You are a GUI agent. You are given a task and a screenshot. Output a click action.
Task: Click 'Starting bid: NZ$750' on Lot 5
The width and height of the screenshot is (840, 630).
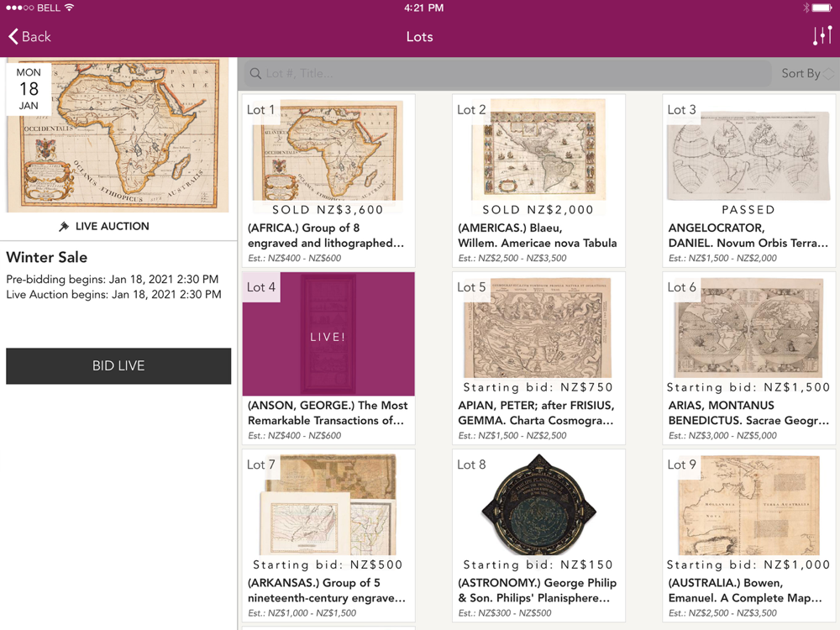pyautogui.click(x=538, y=387)
